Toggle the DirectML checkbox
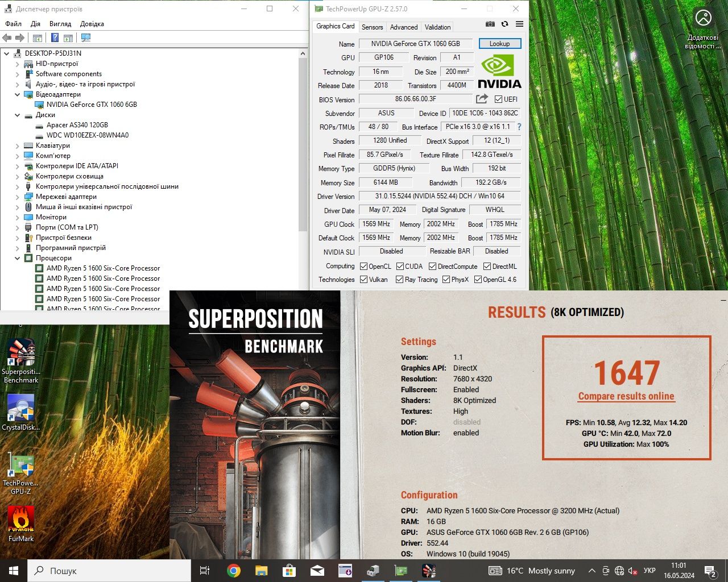Screen dimensions: 728x582 pos(487,266)
